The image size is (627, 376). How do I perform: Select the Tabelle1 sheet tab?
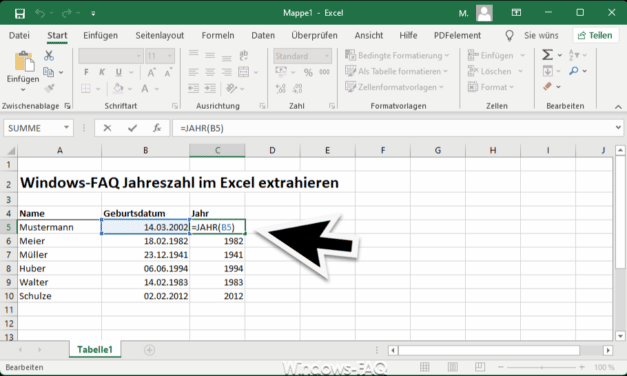point(95,350)
